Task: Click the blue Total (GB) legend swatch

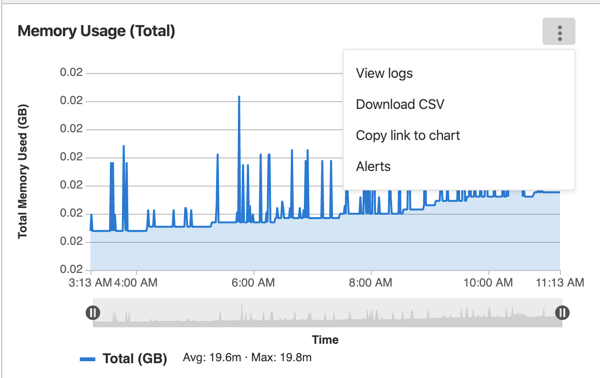Action: (x=87, y=359)
